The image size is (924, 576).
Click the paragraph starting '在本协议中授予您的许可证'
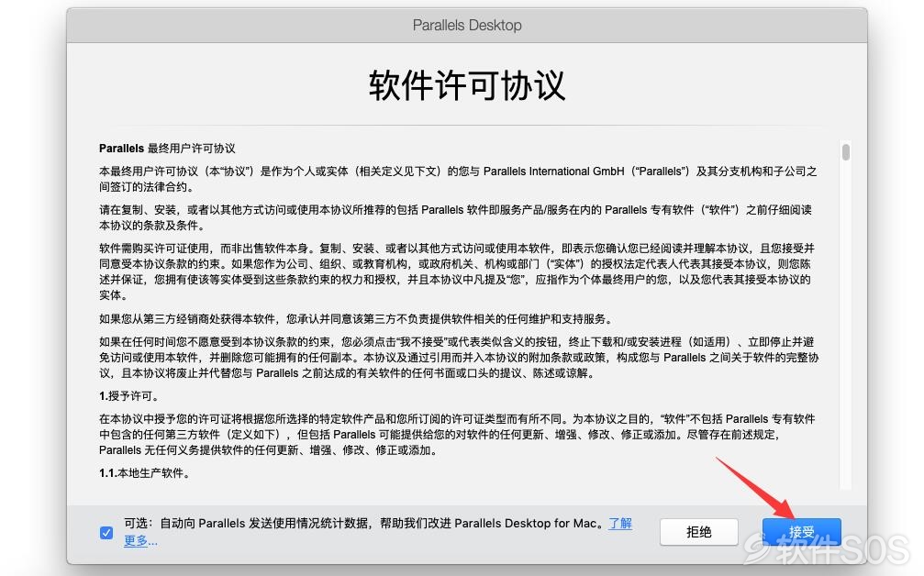pos(457,435)
